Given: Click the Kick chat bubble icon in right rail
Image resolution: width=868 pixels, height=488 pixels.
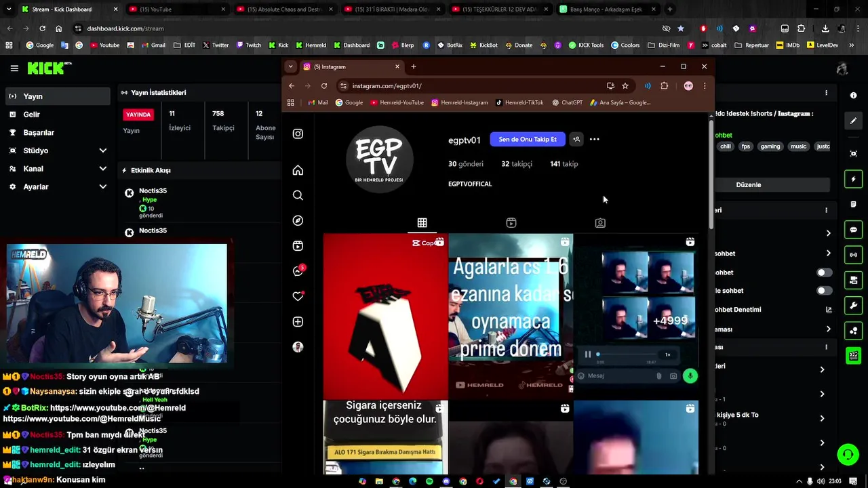Looking at the screenshot, I should [x=854, y=230].
